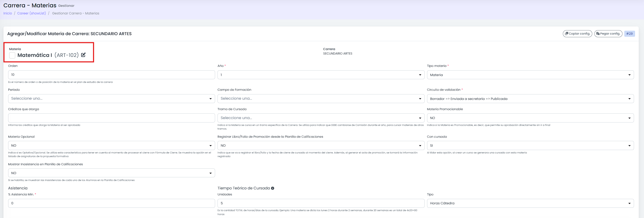Open the Con cursada dropdown
644x218 pixels.
coord(530,146)
